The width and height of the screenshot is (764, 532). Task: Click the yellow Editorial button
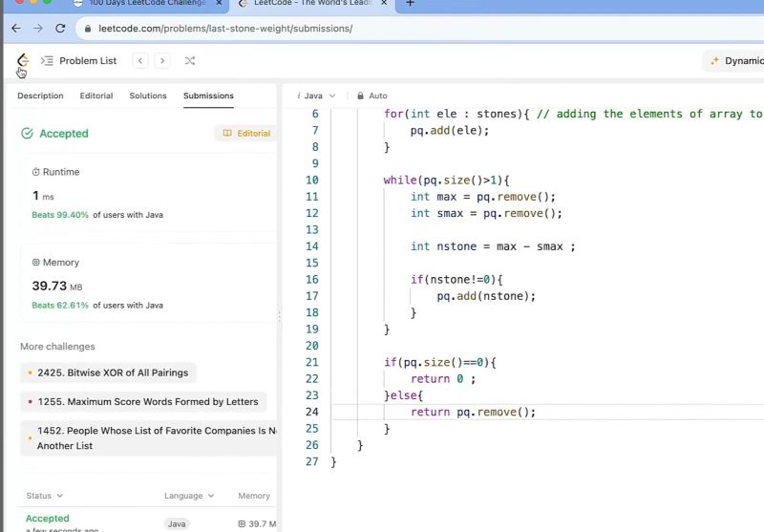pyautogui.click(x=246, y=134)
